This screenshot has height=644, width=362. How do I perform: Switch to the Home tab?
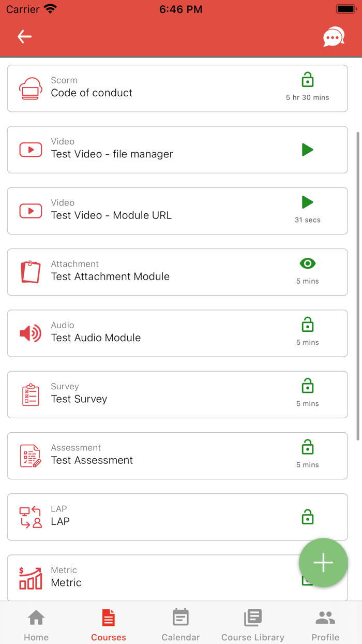(36, 625)
